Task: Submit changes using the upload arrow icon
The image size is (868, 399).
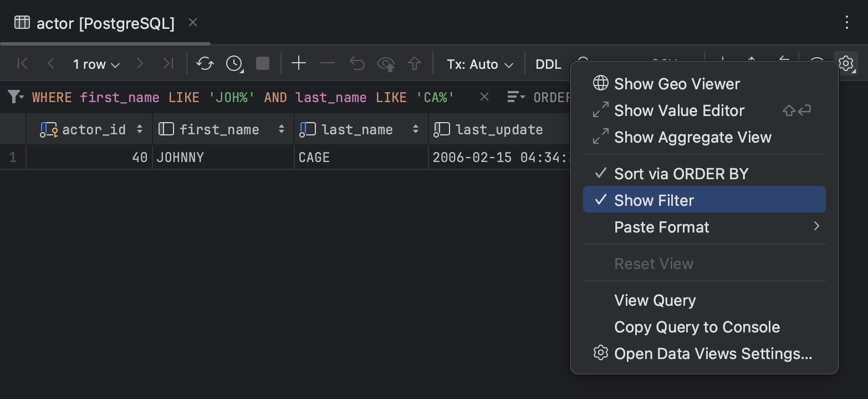Action: pyautogui.click(x=414, y=63)
